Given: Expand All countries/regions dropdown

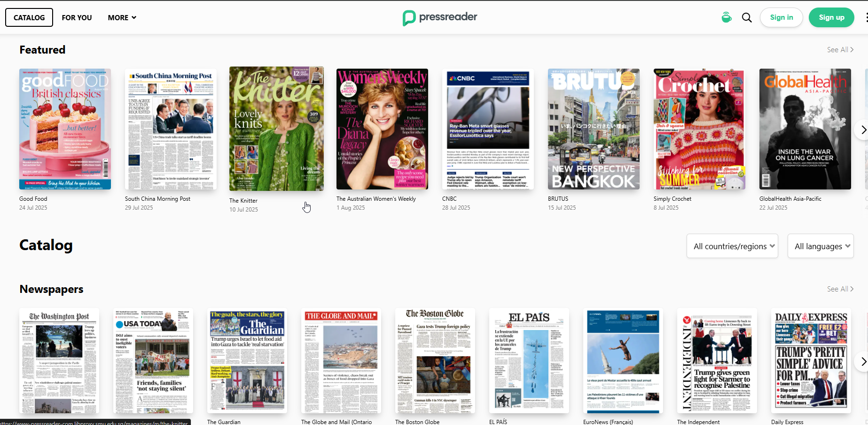Looking at the screenshot, I should pos(732,246).
